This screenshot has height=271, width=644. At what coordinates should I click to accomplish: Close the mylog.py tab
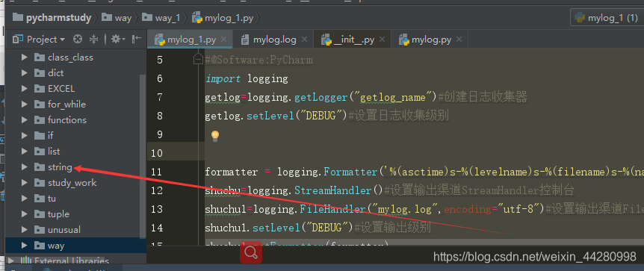459,40
